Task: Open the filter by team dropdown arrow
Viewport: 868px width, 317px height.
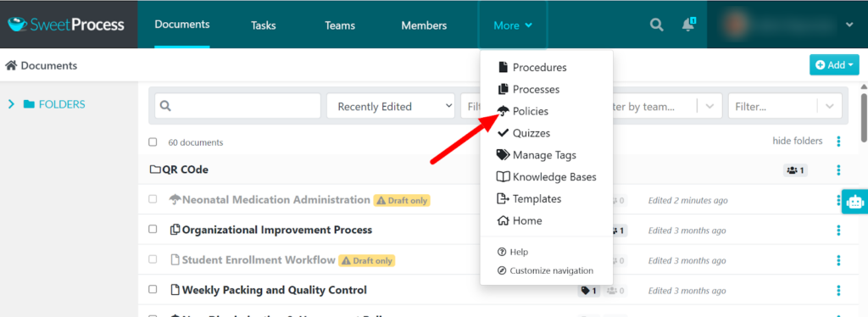Action: pos(709,106)
